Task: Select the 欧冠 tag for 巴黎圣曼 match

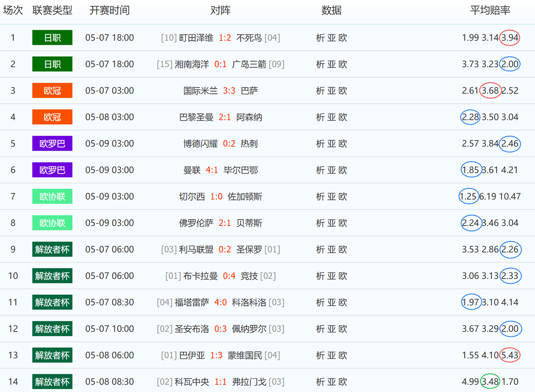Action: (x=52, y=117)
